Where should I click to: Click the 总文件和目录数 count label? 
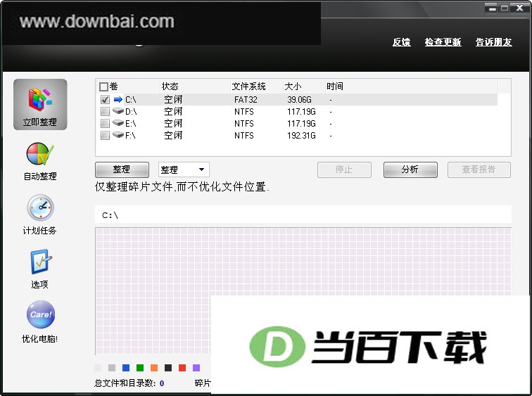pos(125,383)
